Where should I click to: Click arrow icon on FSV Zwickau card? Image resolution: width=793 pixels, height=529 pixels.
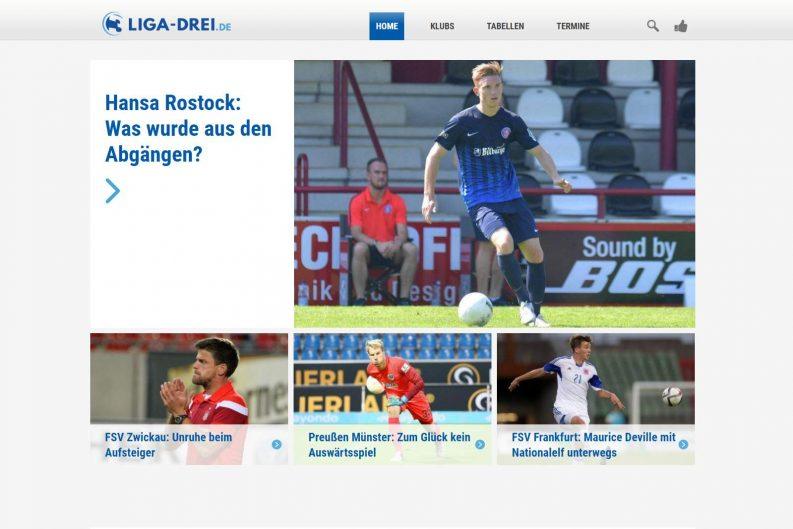(x=277, y=445)
